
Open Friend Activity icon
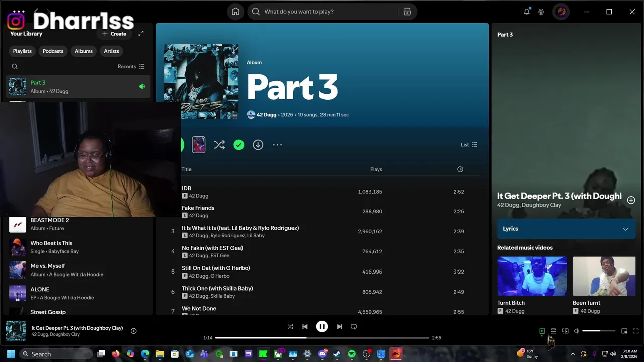[541, 12]
